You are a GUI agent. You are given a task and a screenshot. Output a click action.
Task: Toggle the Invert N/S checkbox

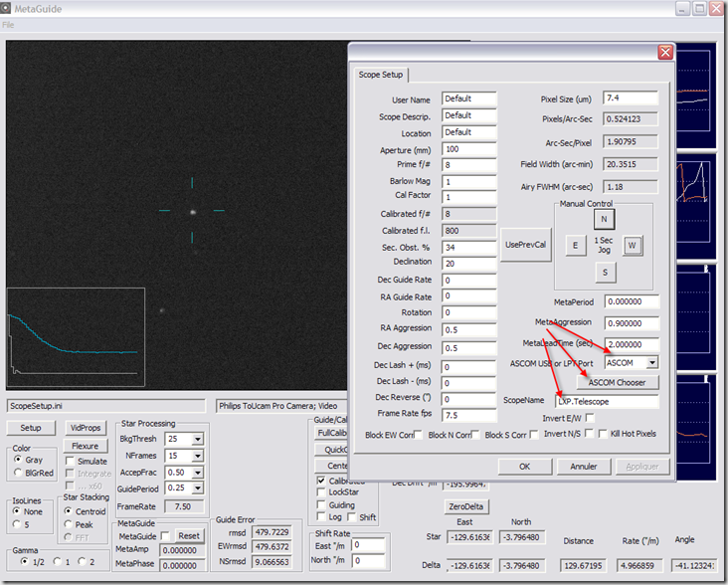(x=589, y=433)
